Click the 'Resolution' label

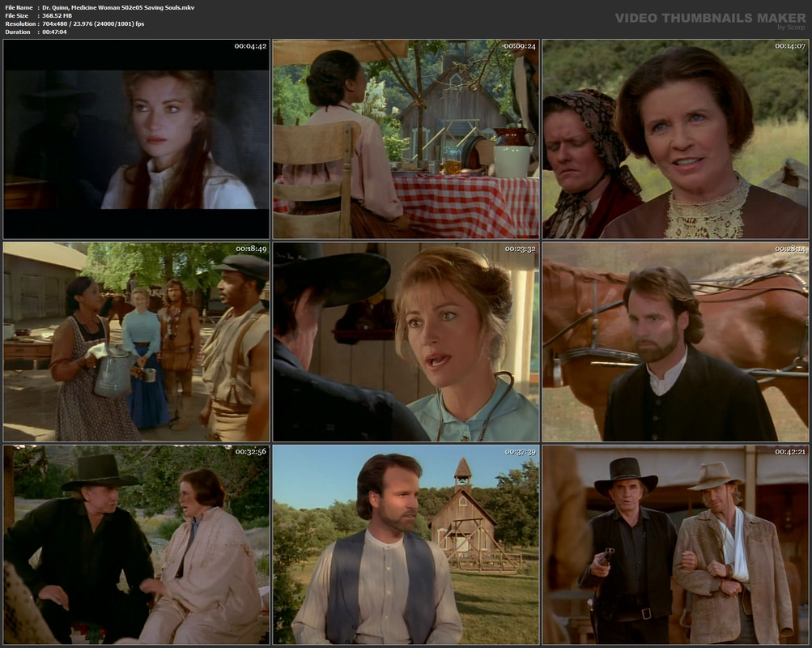[x=20, y=23]
